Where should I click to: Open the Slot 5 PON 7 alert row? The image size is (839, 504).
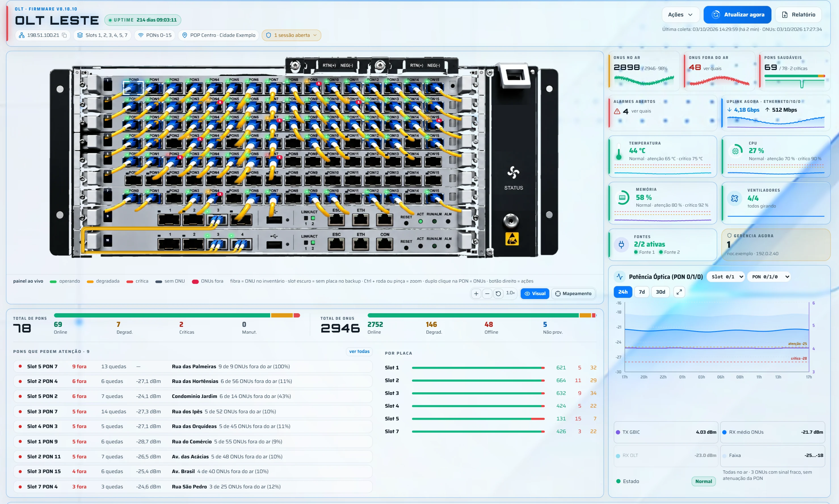pyautogui.click(x=193, y=367)
